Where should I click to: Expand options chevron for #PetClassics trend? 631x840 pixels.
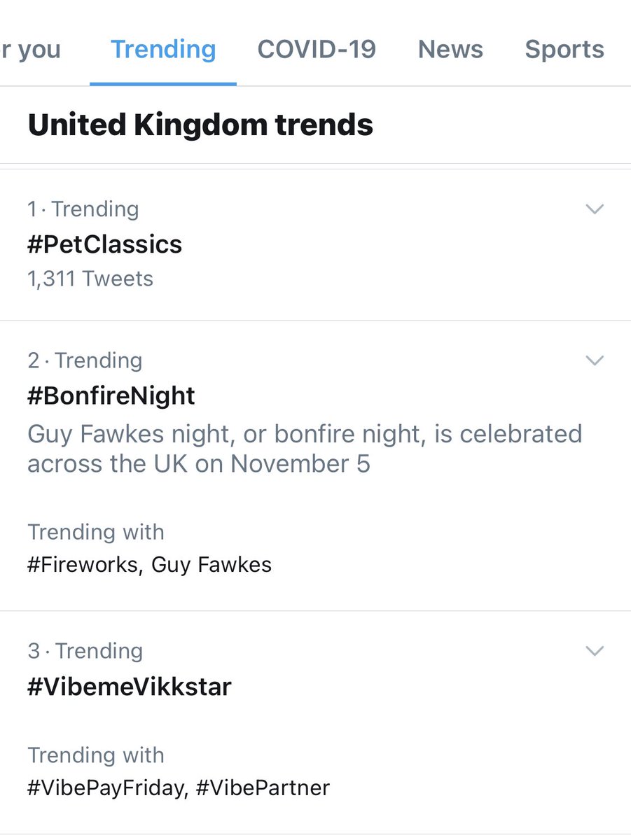pyautogui.click(x=594, y=209)
